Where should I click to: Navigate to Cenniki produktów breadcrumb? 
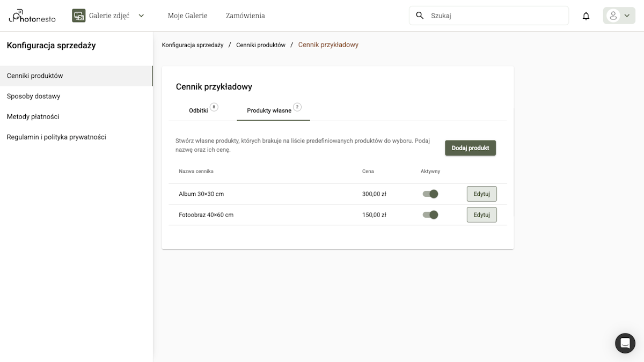[x=261, y=45]
